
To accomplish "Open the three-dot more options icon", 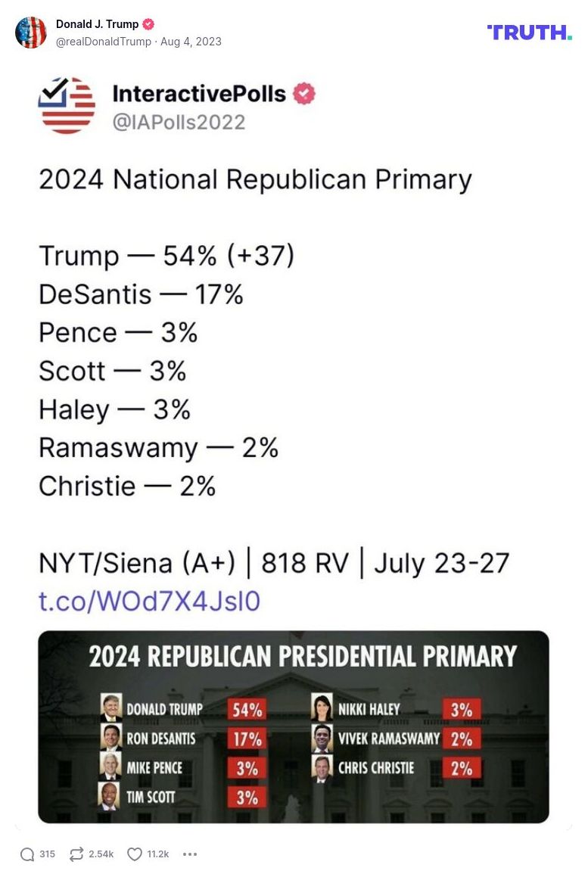I will point(189,854).
